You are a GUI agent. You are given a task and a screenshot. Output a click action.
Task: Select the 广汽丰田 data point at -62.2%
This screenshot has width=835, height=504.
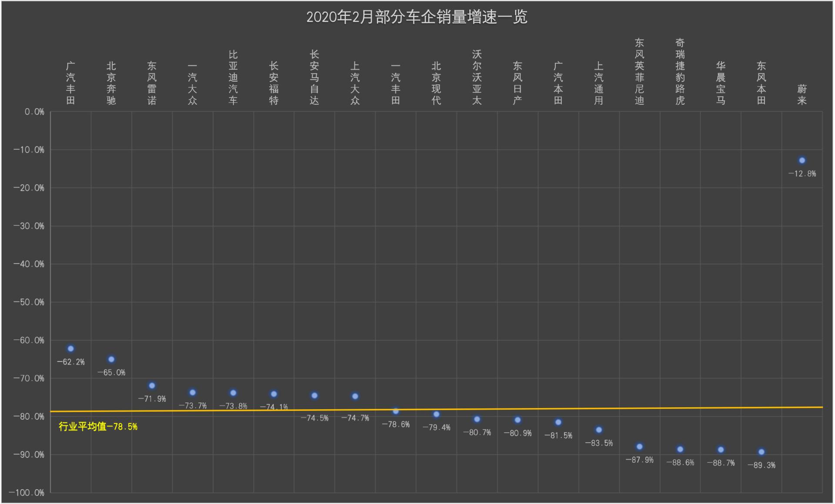point(71,348)
